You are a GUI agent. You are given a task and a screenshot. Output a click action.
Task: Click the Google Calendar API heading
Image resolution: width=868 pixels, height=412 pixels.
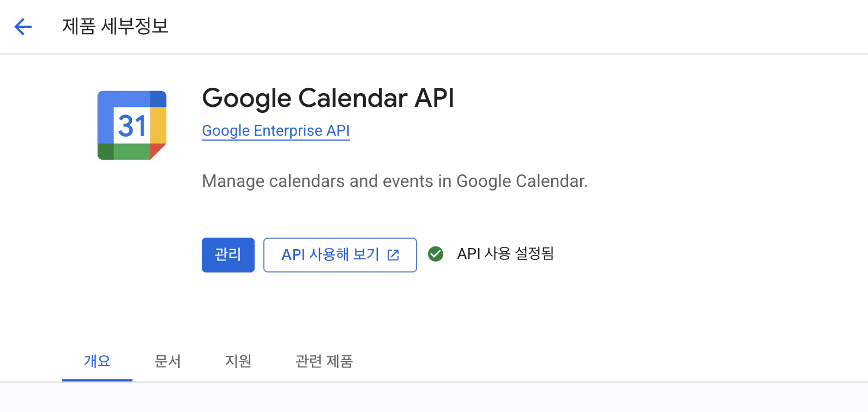point(328,99)
